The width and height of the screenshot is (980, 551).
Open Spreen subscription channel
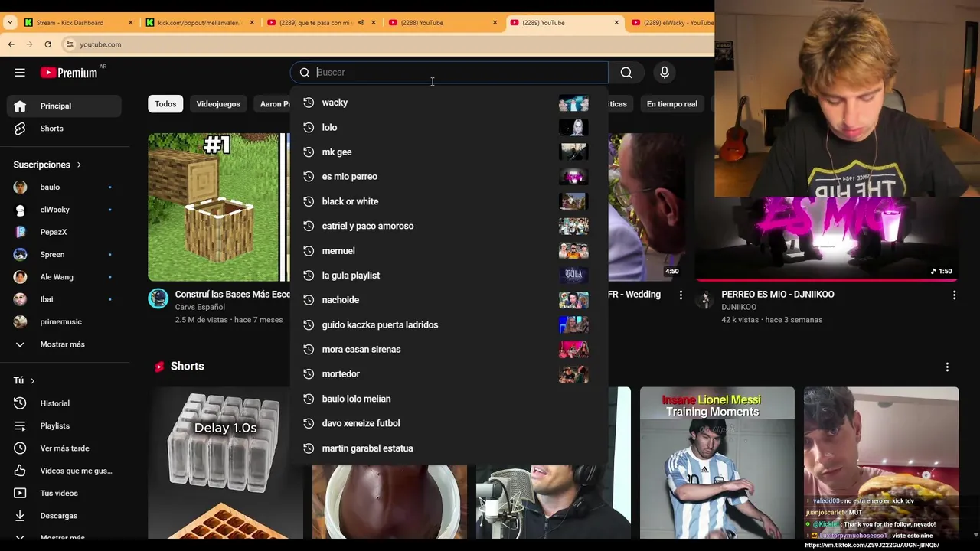click(64, 254)
